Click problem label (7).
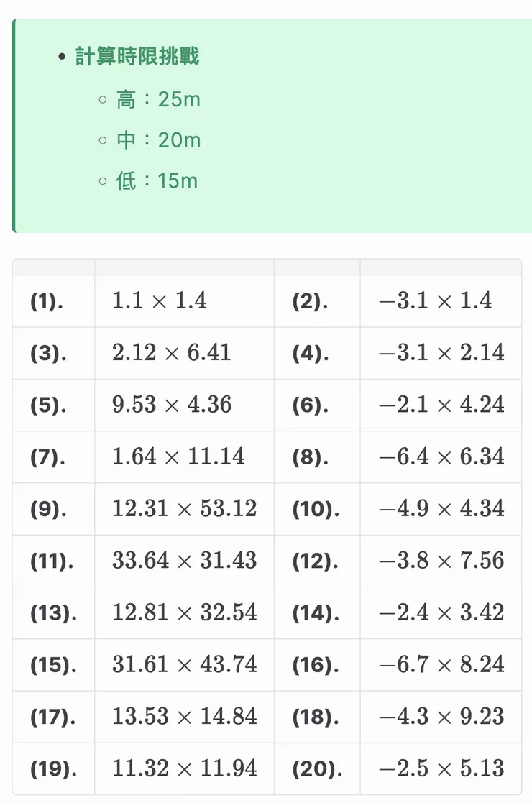The image size is (532, 803). tap(48, 457)
